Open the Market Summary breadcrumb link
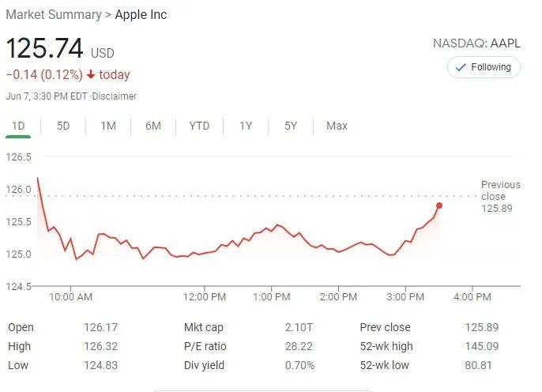The image size is (542, 392). click(53, 15)
